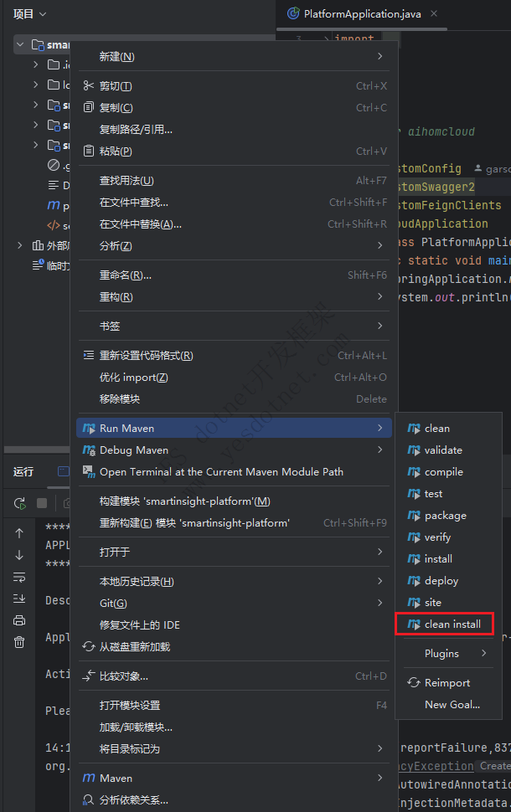
Task: Click the compare icon for 比较对象...
Action: (x=89, y=676)
